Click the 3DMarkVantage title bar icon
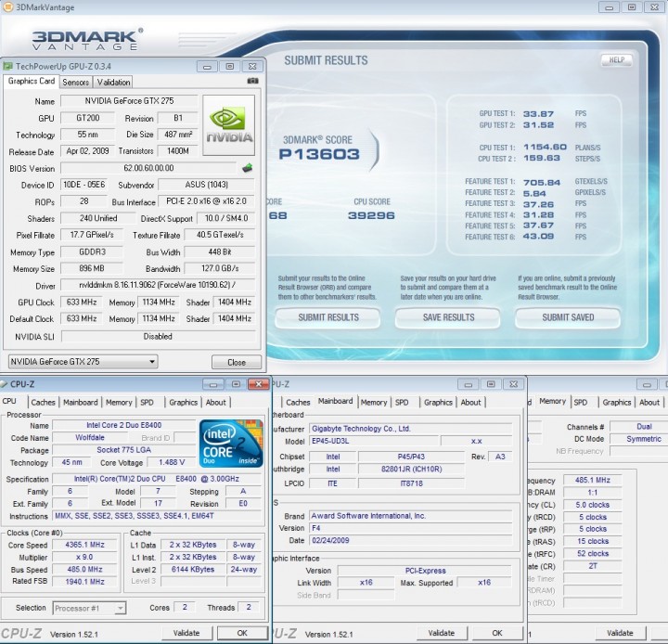Screen dimensions: 668x644 (x=7, y=6)
